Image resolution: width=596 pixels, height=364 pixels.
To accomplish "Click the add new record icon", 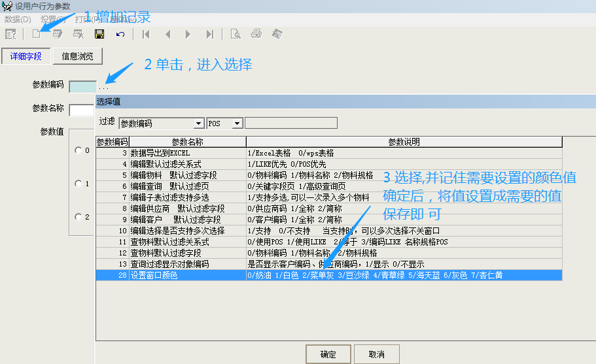I will pos(37,34).
